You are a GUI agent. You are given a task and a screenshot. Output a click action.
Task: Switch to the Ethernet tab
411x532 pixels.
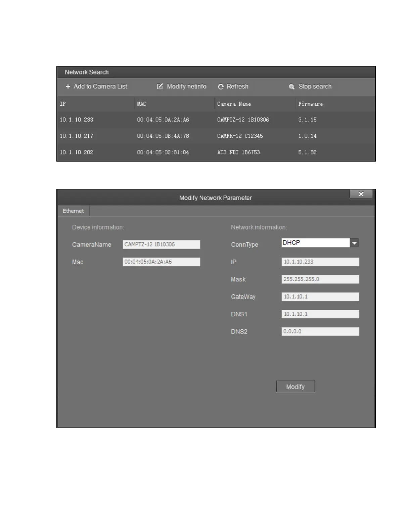point(73,211)
